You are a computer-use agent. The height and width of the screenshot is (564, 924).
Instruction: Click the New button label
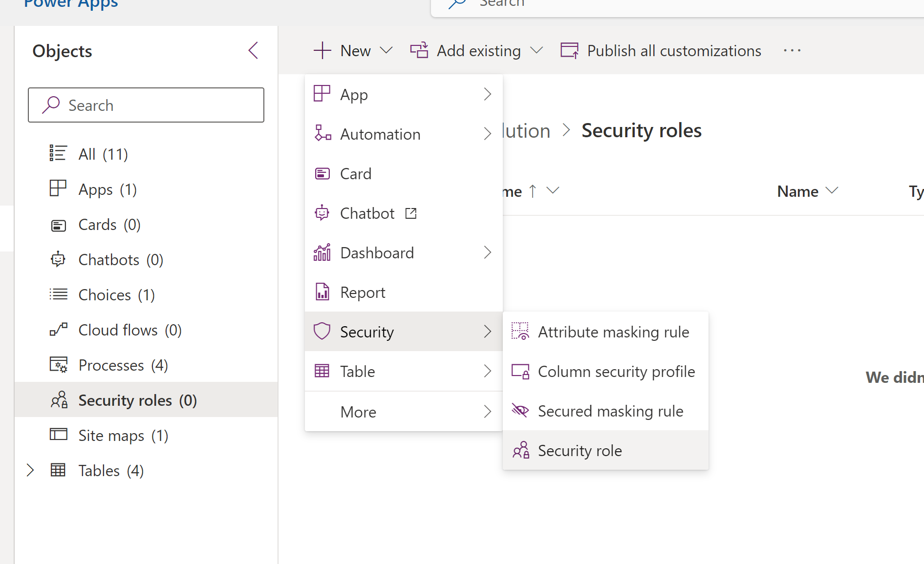(x=355, y=51)
